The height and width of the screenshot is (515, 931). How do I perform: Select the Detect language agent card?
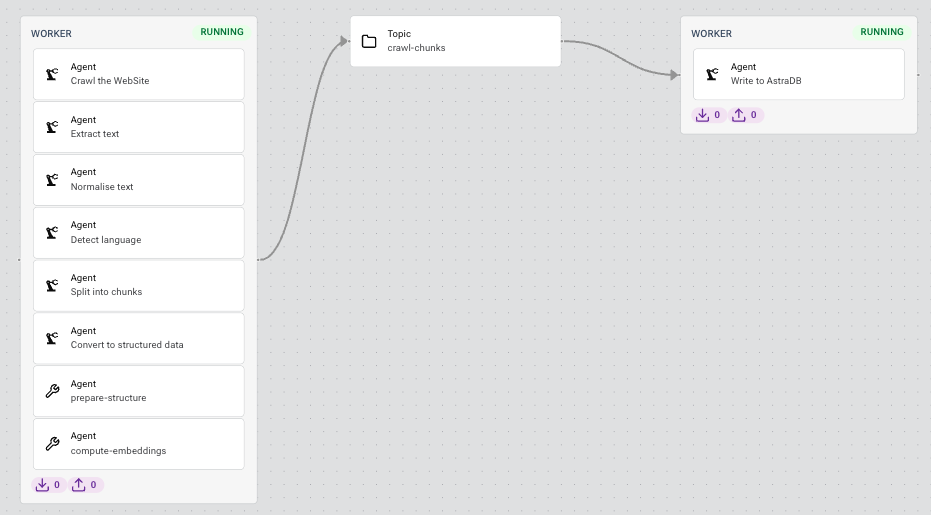click(x=139, y=233)
